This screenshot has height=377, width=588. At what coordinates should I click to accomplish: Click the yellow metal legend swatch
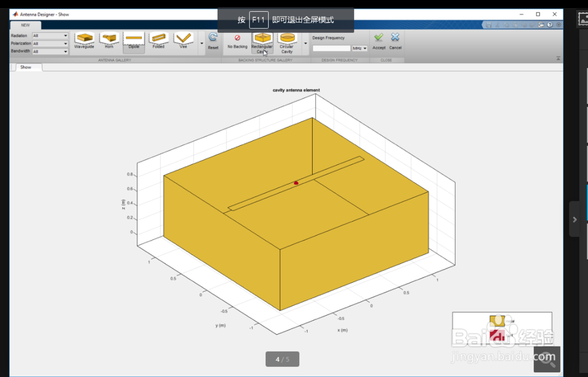(x=497, y=321)
